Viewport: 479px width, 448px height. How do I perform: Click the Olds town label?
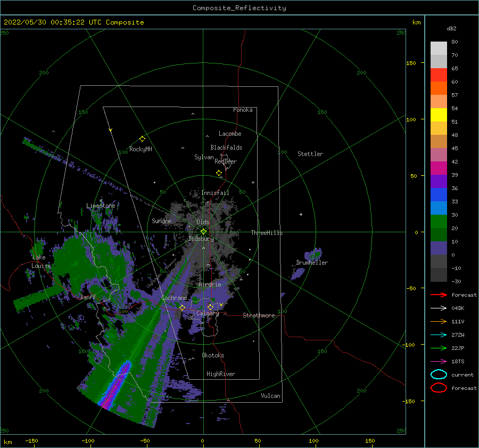[x=203, y=222]
